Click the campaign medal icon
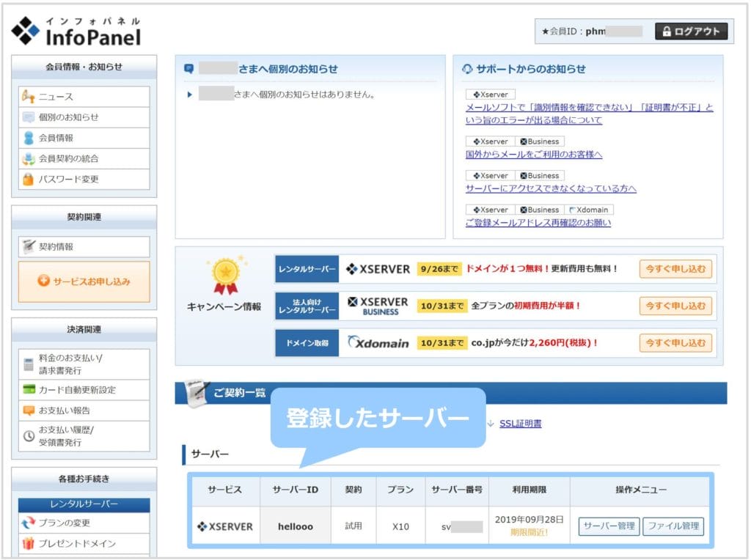751x560 pixels. tap(226, 276)
